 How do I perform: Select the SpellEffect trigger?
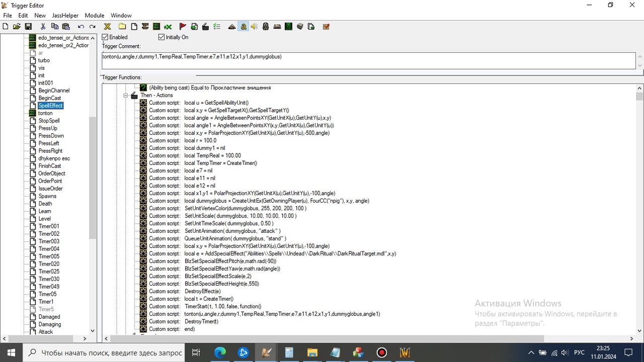tap(51, 106)
